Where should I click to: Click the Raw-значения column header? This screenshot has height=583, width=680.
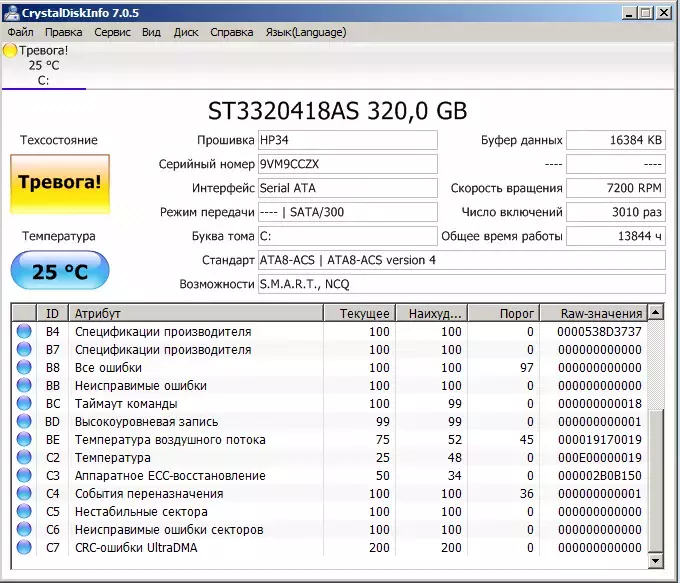click(x=594, y=313)
